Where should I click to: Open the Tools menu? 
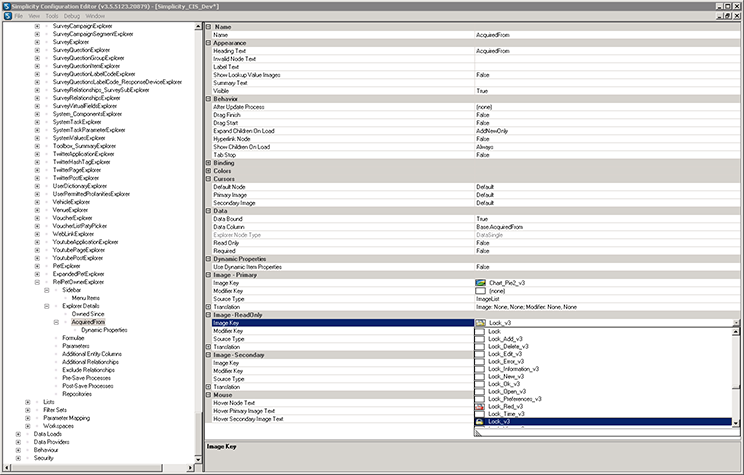click(x=52, y=16)
